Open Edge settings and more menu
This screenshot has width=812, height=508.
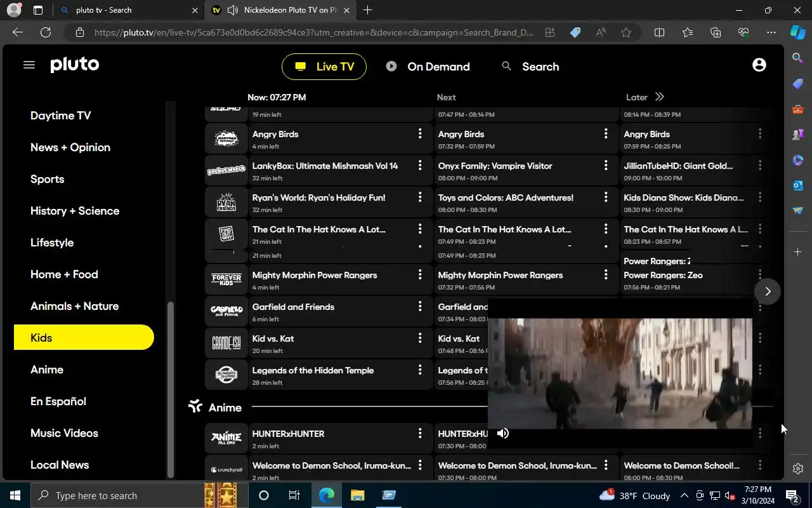[x=771, y=32]
